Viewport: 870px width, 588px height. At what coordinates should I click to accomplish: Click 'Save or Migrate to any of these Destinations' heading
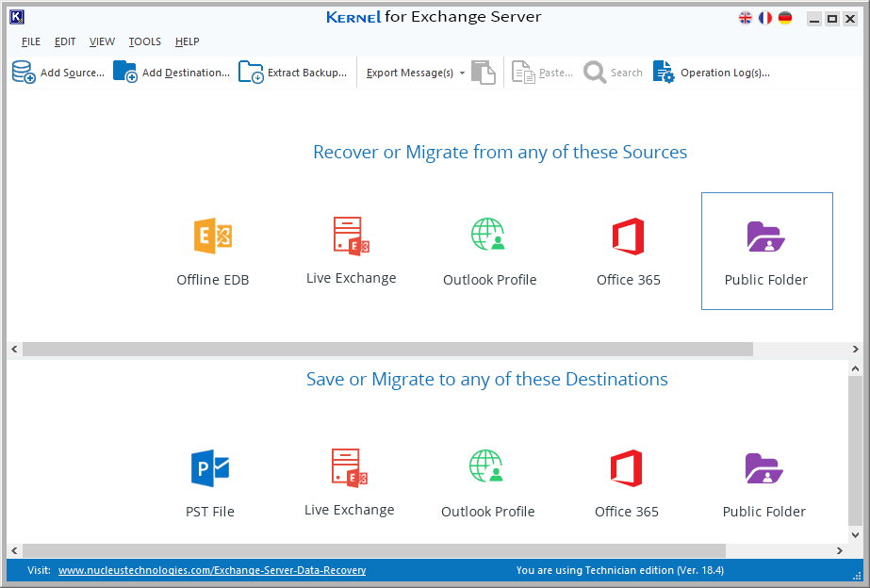(486, 380)
